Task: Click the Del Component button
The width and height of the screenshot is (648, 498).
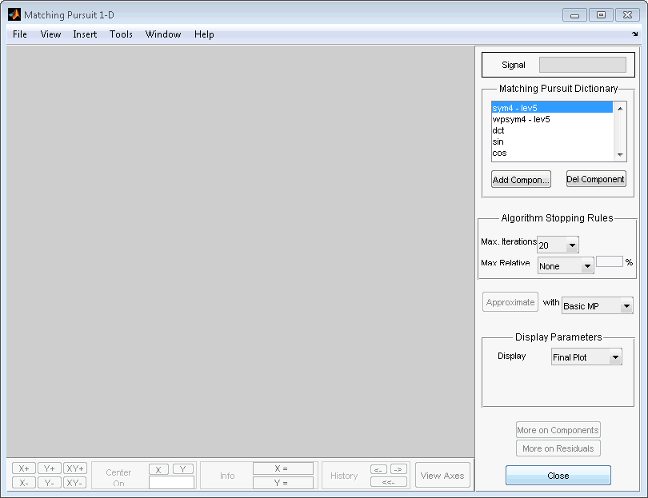Action: 596,179
